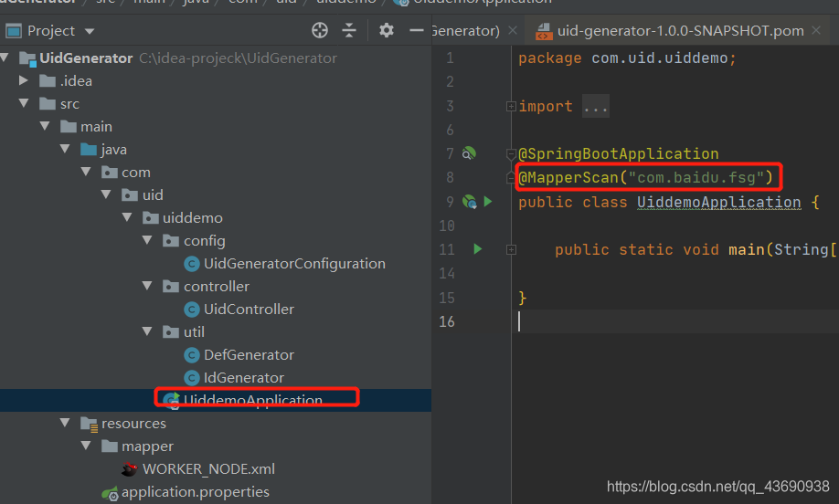This screenshot has width=839, height=504.
Task: Click the UiddemoApplication class name in code
Action: [x=719, y=202]
